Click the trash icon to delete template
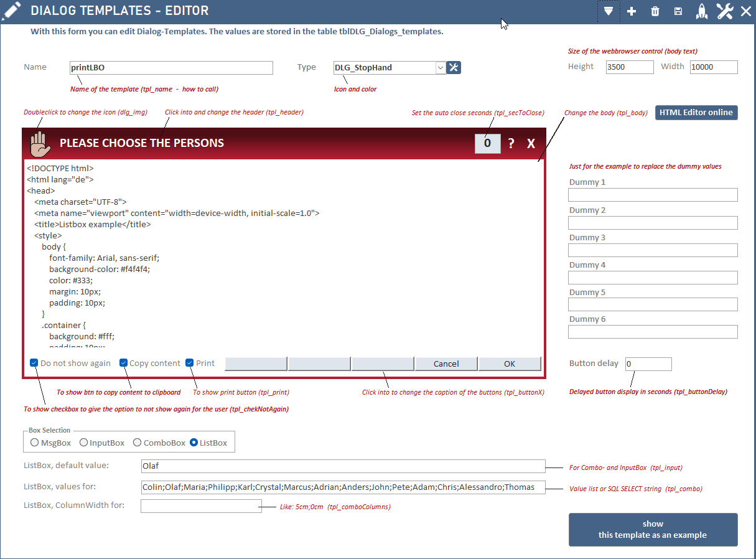 (655, 11)
